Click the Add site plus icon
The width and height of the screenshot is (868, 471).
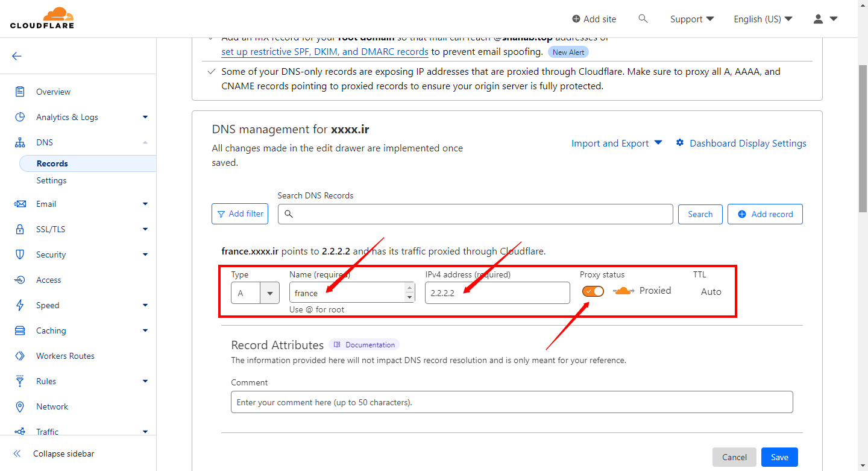pyautogui.click(x=576, y=19)
